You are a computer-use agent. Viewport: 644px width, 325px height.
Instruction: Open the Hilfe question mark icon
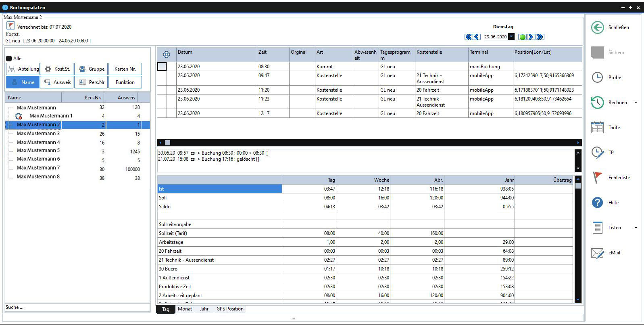[x=597, y=203]
